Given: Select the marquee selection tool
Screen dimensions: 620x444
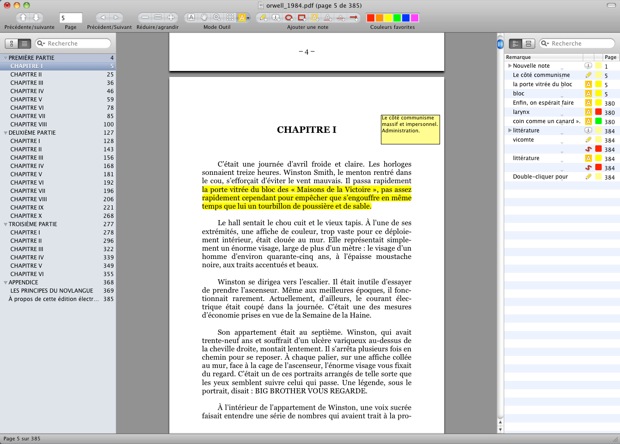Looking at the screenshot, I should click(229, 17).
